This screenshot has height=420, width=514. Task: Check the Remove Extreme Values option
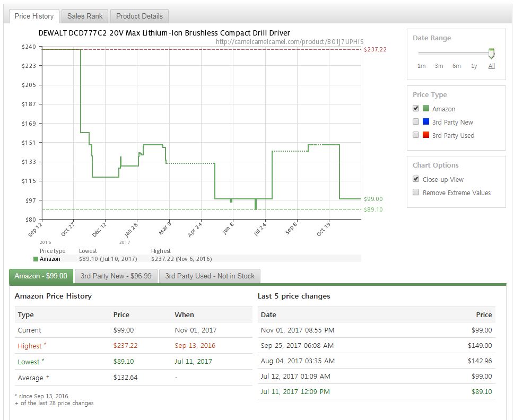point(416,192)
